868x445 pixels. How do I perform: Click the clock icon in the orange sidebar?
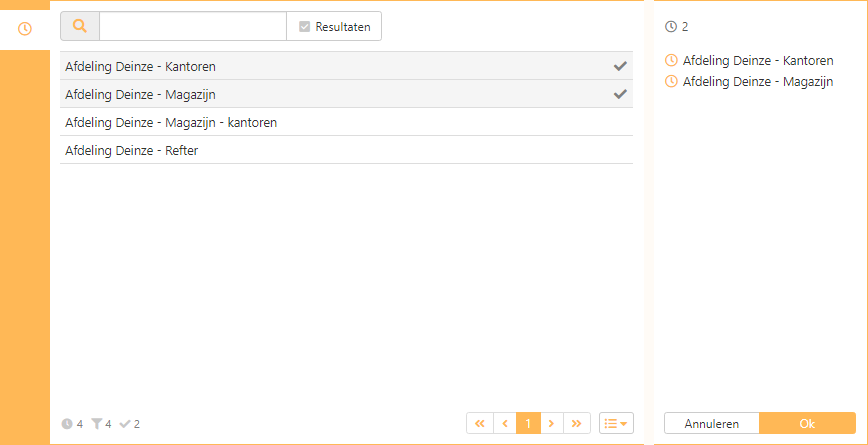click(25, 29)
